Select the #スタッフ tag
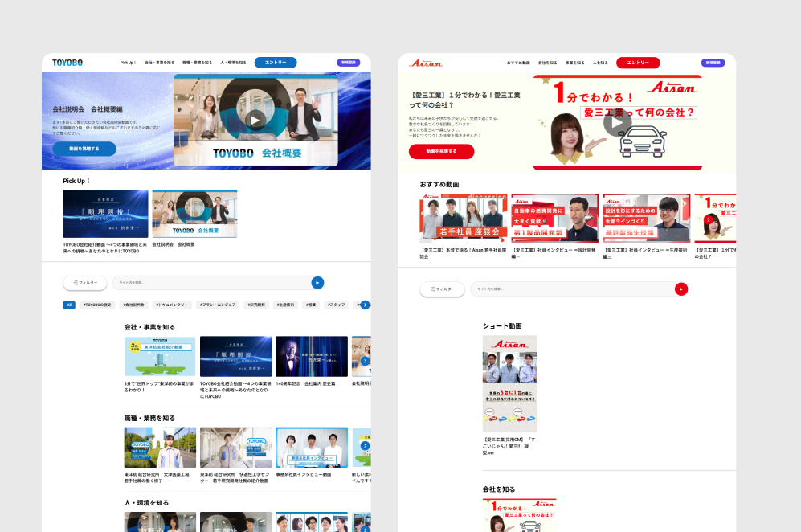801x532 pixels. 336,305
